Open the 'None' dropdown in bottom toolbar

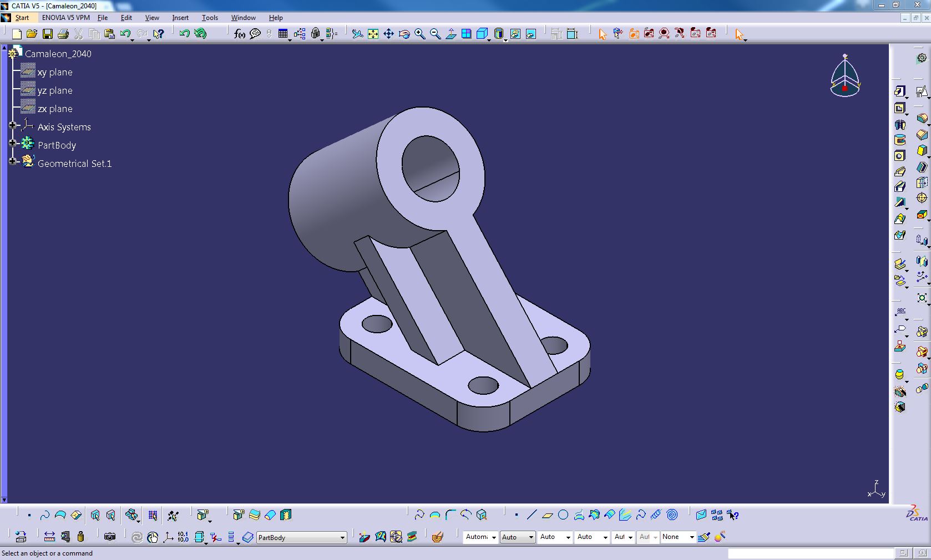(678, 537)
